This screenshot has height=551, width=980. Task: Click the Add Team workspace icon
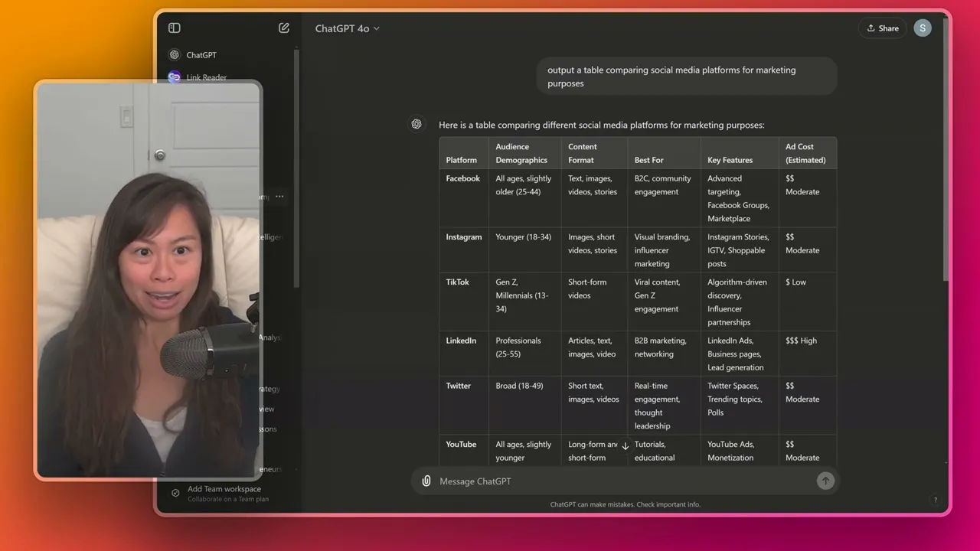pos(175,494)
